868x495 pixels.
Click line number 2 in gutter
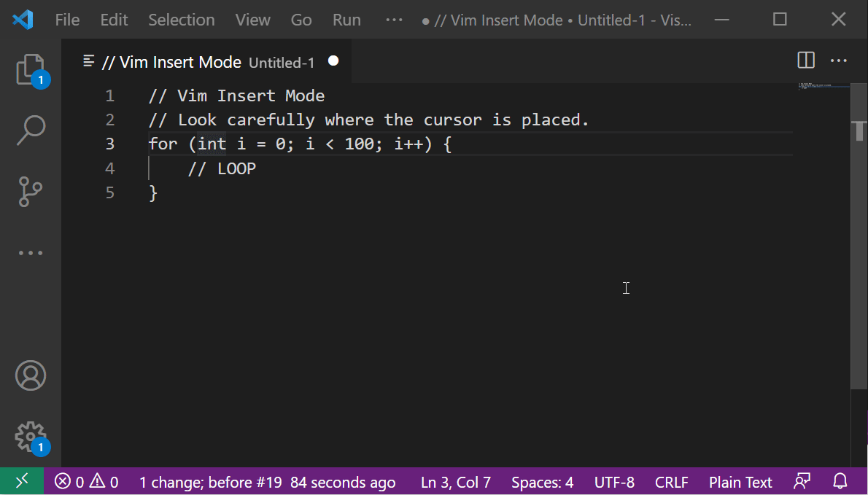pyautogui.click(x=109, y=120)
